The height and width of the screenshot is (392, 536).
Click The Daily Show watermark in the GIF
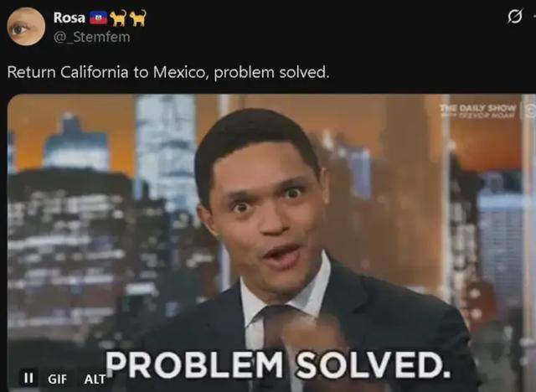[478, 111]
